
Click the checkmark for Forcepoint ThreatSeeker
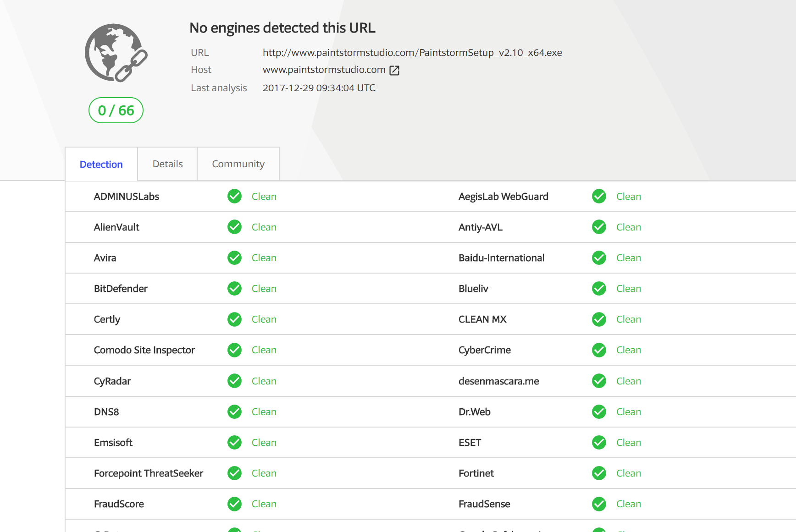(x=234, y=473)
